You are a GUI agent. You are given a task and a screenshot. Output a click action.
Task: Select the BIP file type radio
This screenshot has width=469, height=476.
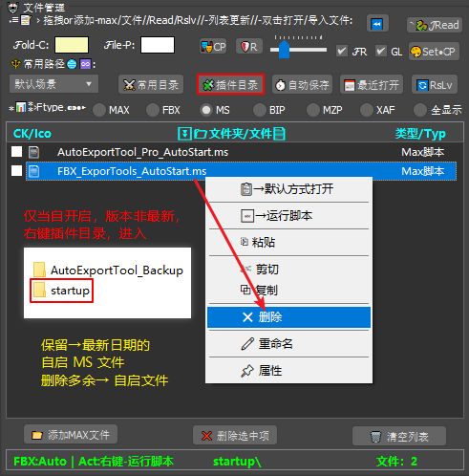pos(260,110)
